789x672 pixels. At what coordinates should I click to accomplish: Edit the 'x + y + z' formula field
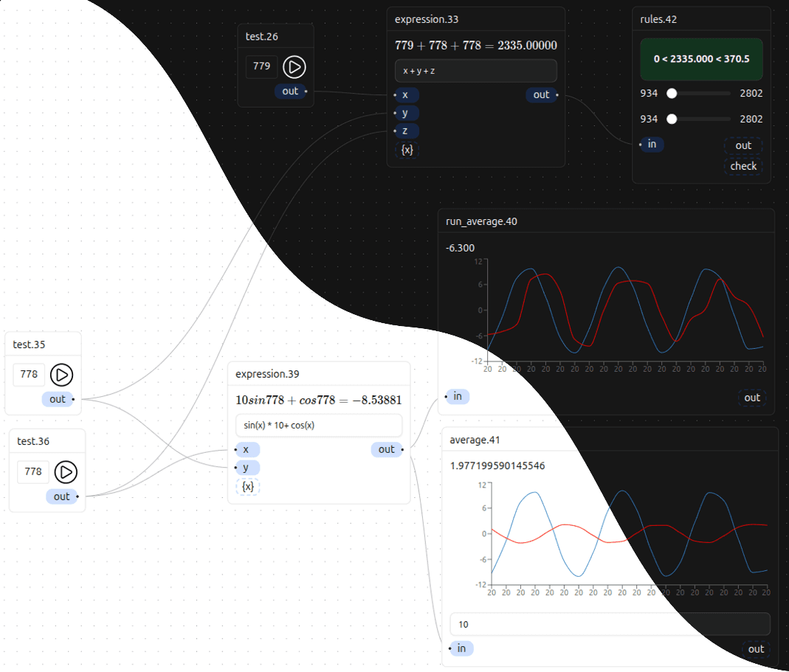click(475, 71)
